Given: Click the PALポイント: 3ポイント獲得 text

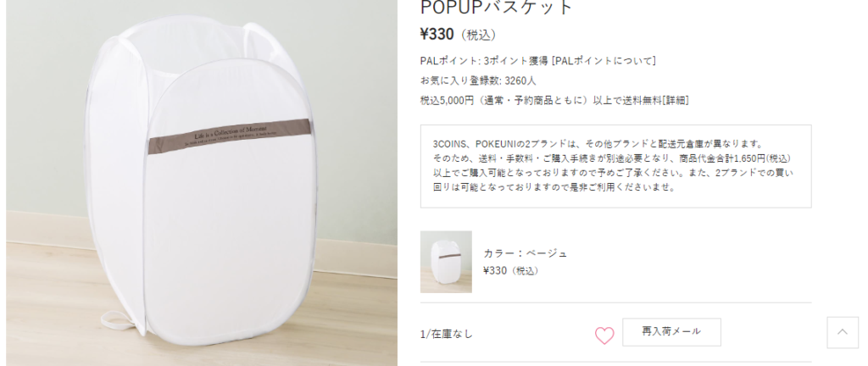Looking at the screenshot, I should pyautogui.click(x=484, y=60).
